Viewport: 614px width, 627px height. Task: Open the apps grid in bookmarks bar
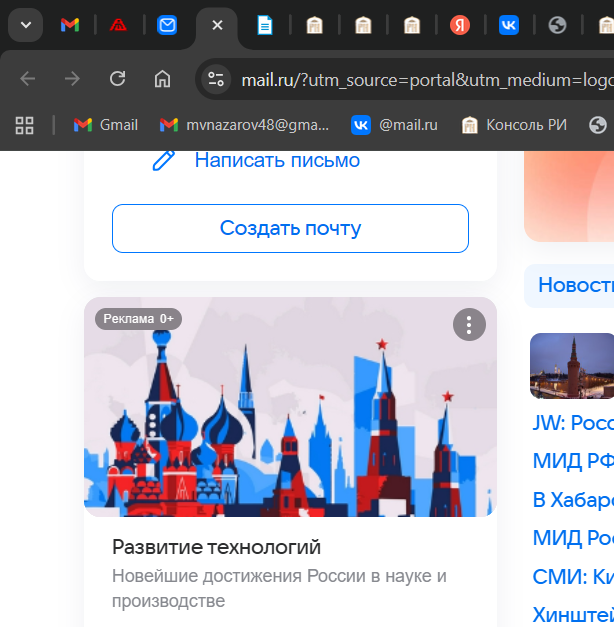click(x=24, y=125)
